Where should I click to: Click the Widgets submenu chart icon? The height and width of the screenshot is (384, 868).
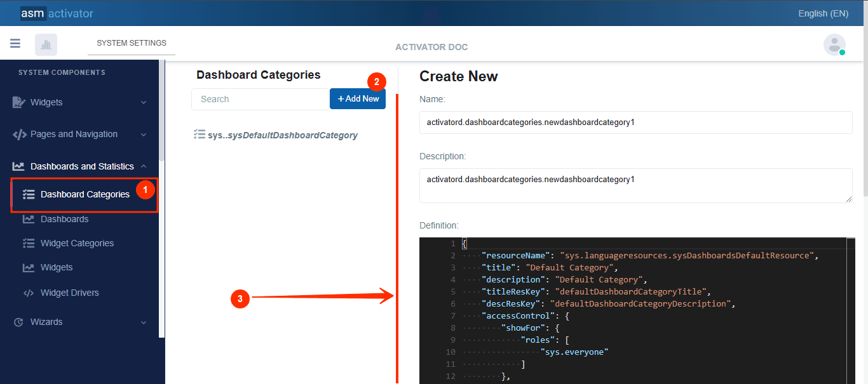coord(28,267)
